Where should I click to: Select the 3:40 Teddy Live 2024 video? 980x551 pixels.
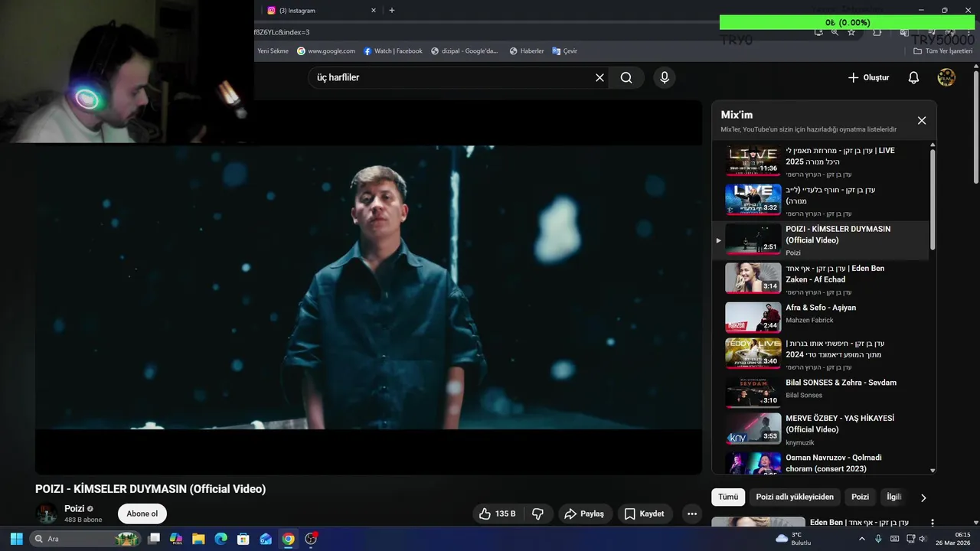(x=820, y=354)
